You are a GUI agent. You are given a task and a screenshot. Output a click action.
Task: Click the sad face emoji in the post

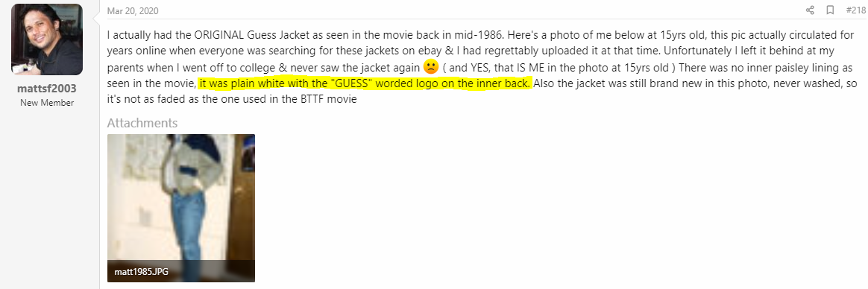[x=431, y=68]
